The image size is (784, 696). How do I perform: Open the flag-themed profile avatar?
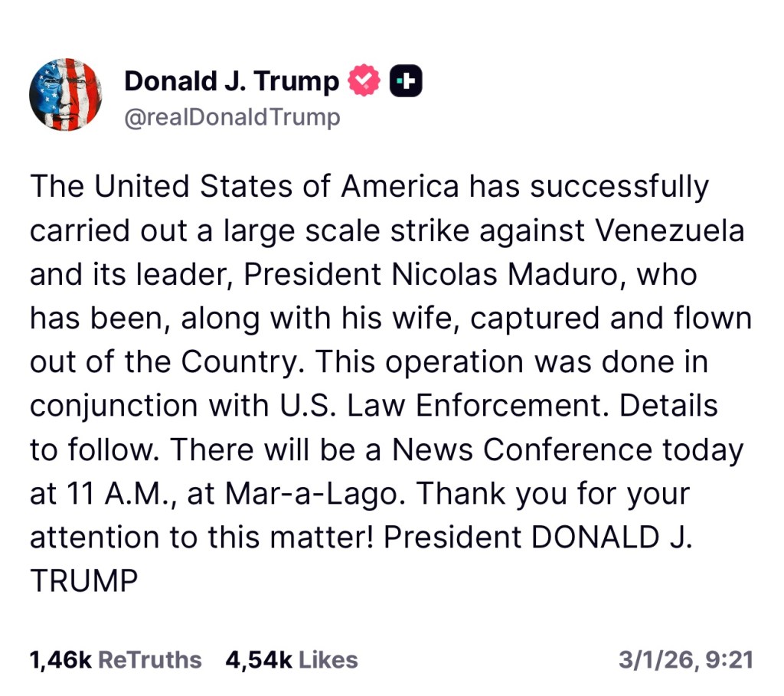[65, 94]
